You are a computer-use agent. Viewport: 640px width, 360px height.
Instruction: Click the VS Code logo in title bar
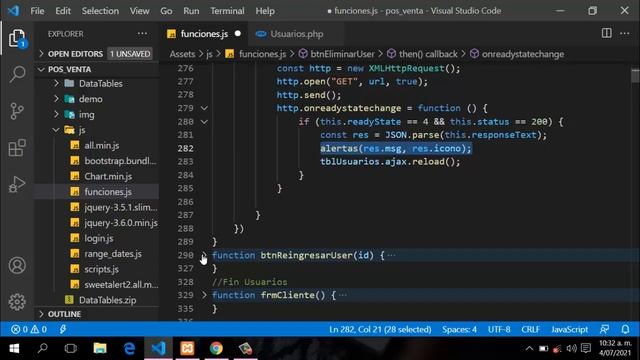point(13,11)
